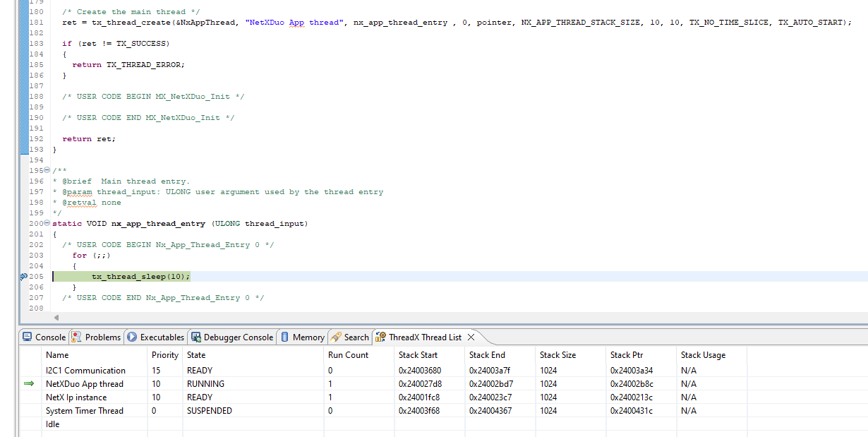Open the Executables view icon
Image resolution: width=868 pixels, height=437 pixels.
[x=131, y=337]
